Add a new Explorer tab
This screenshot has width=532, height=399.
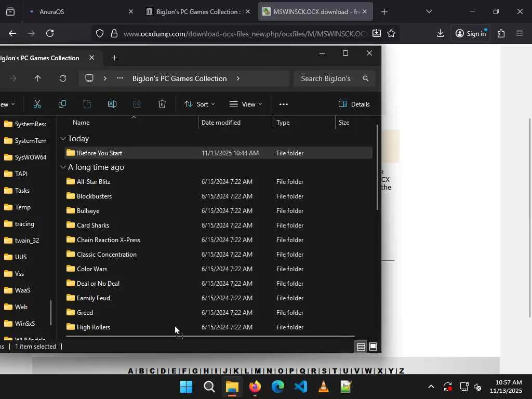click(115, 58)
